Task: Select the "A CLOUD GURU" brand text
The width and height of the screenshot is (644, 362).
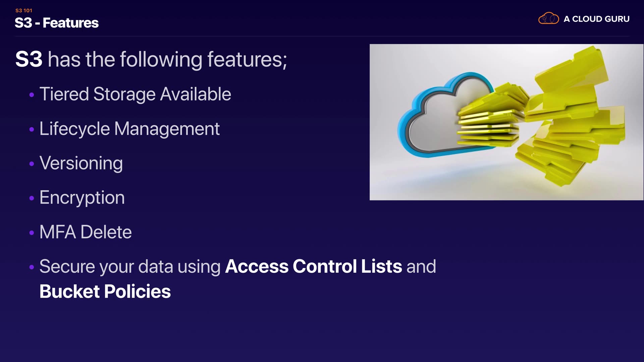Action: click(596, 19)
